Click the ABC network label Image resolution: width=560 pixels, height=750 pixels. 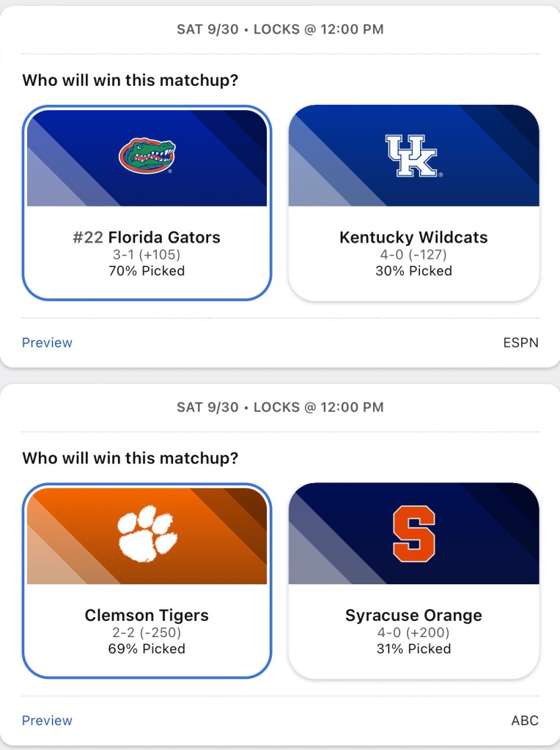pos(525,721)
